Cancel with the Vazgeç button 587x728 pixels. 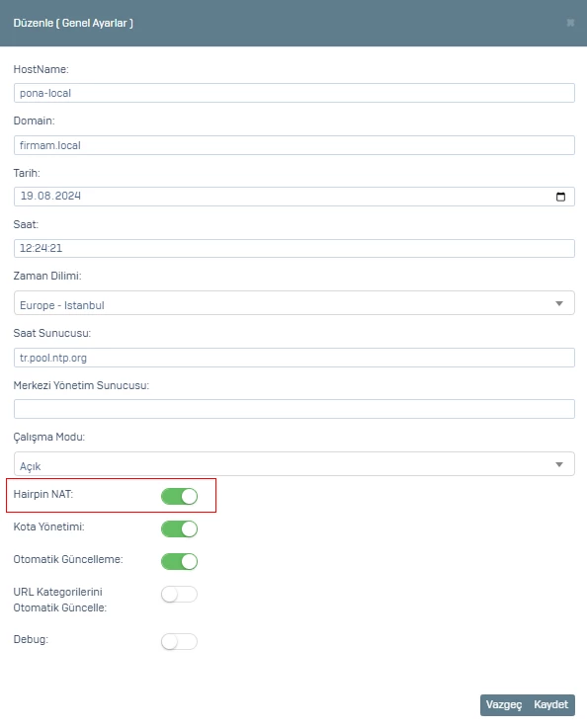(x=504, y=704)
